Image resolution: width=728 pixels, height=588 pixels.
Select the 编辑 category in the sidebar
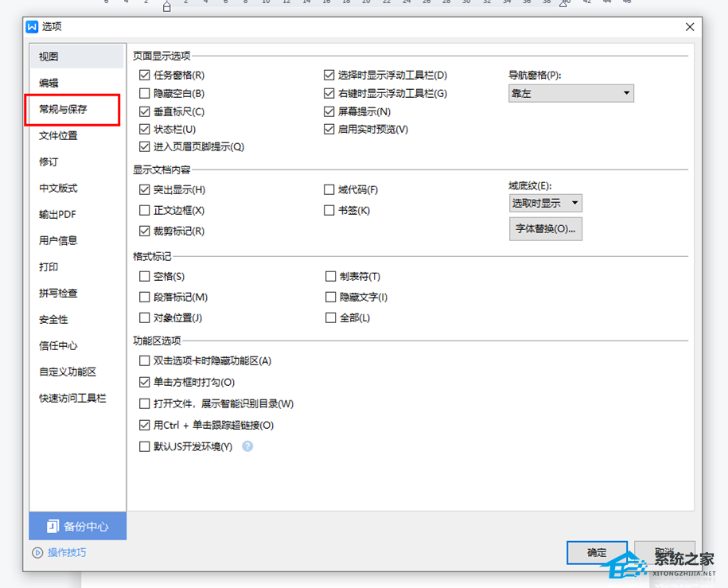pyautogui.click(x=77, y=83)
